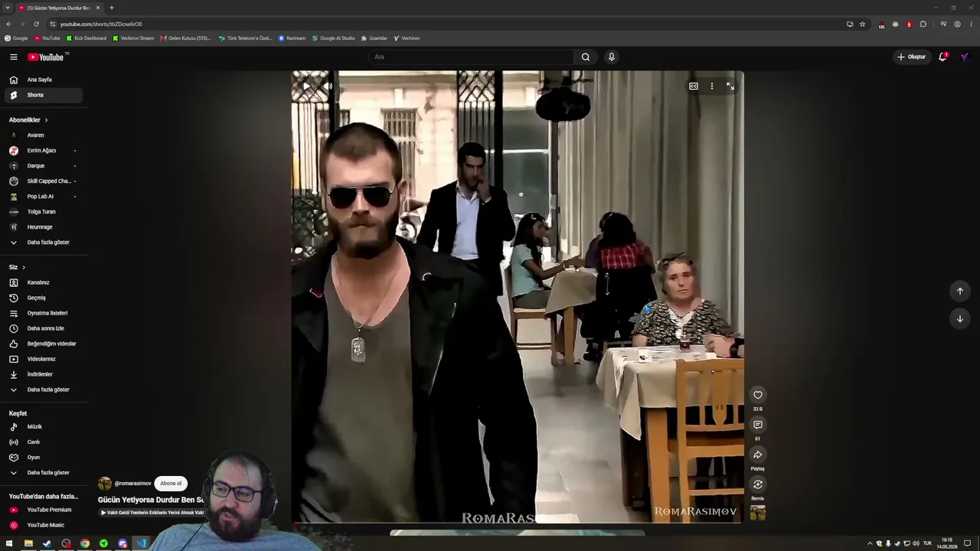Open the browser tab search dropdown

tap(8, 8)
